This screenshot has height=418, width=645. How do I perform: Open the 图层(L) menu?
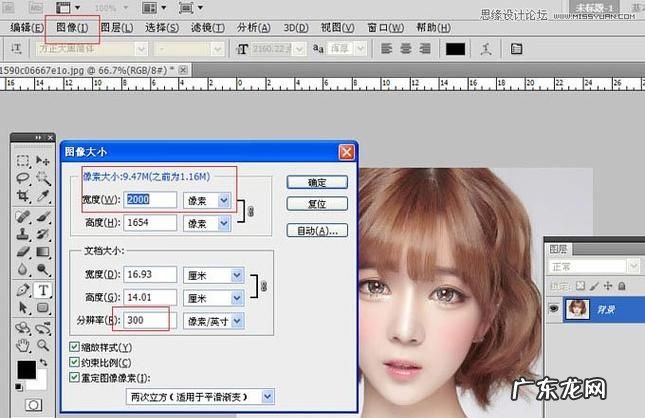click(x=117, y=28)
